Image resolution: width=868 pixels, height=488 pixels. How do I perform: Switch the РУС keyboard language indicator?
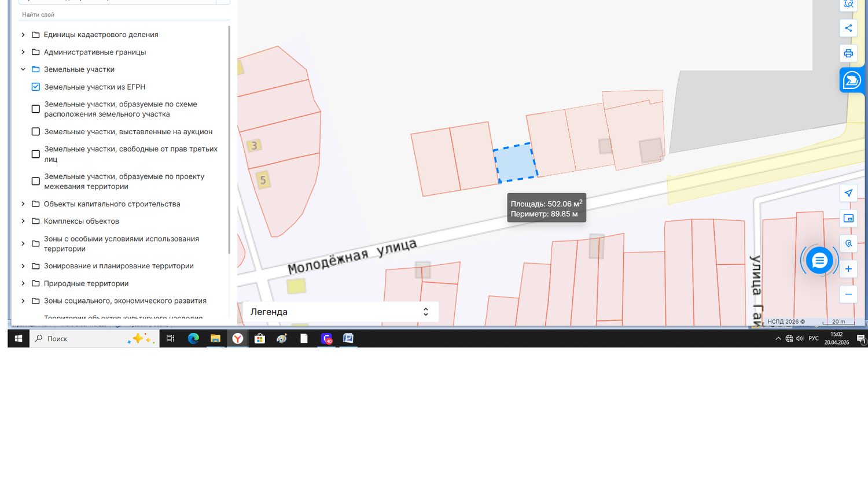[x=814, y=338]
